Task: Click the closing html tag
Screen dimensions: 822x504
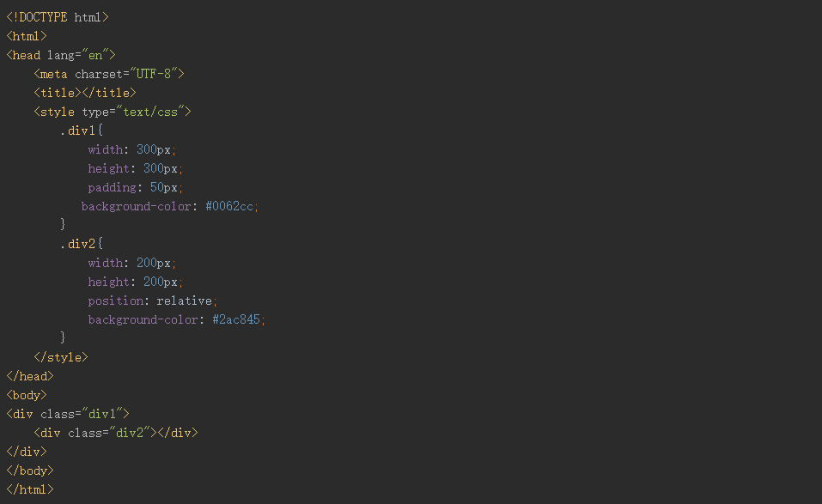Action: [30, 489]
